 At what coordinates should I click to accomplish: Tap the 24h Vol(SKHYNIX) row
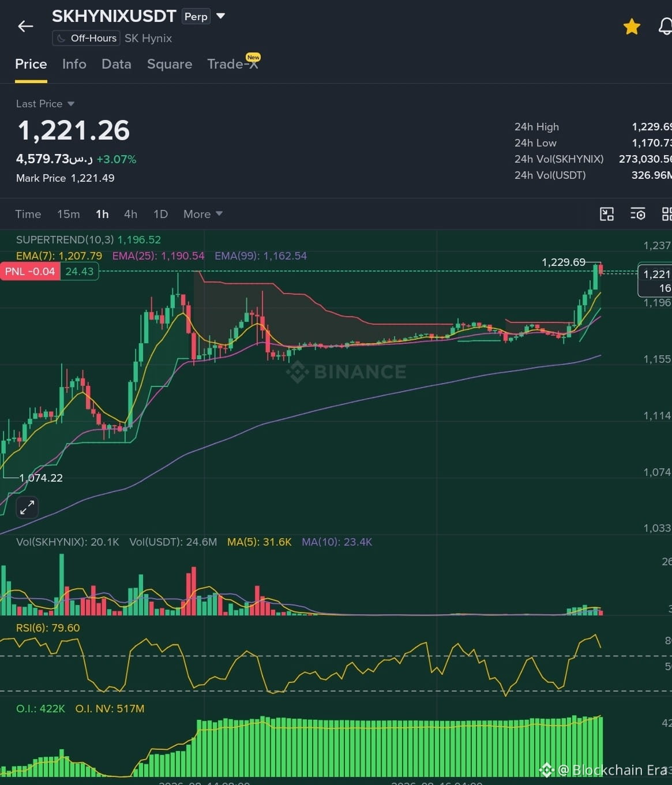(593, 159)
